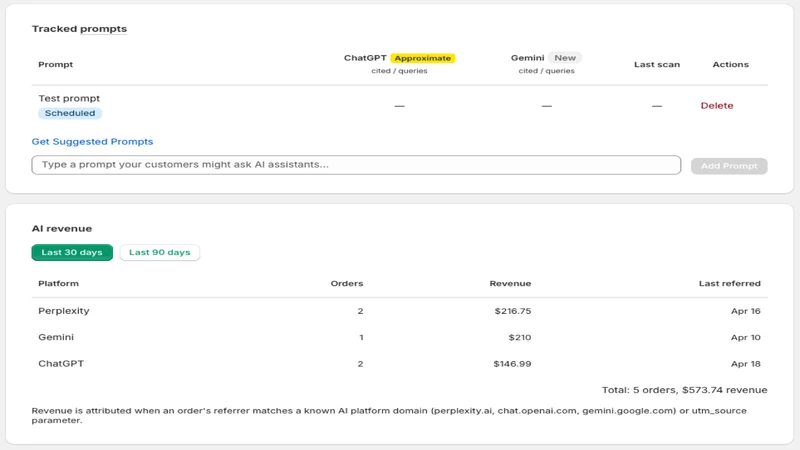Click the Last referred column header

pos(730,284)
